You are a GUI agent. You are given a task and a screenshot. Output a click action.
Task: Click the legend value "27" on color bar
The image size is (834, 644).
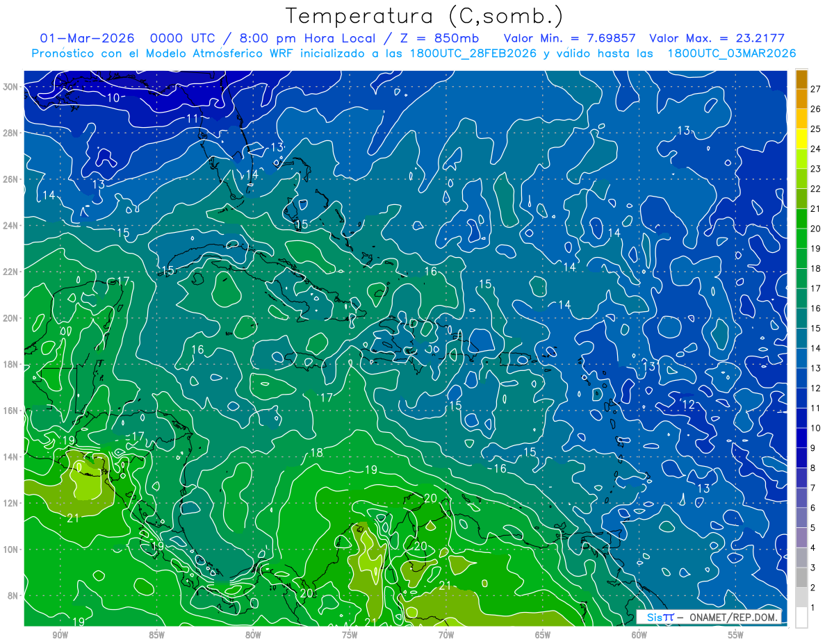816,89
